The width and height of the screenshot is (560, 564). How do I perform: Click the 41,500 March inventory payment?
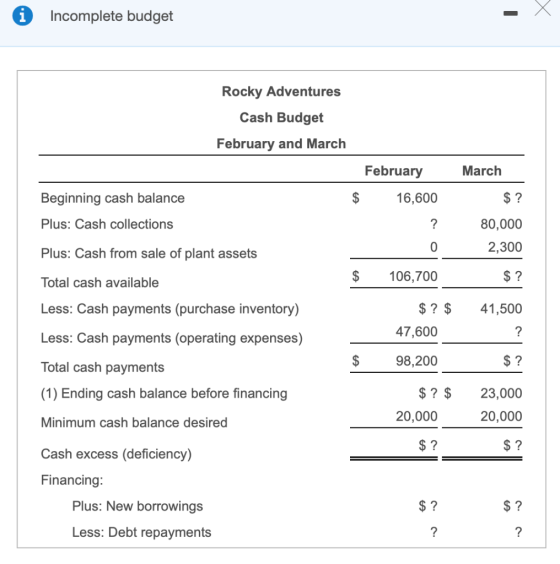point(501,309)
